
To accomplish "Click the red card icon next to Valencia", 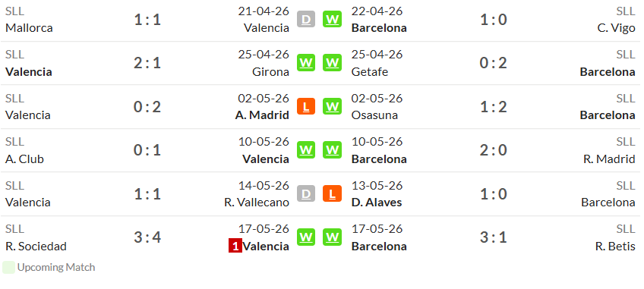I will tap(235, 247).
